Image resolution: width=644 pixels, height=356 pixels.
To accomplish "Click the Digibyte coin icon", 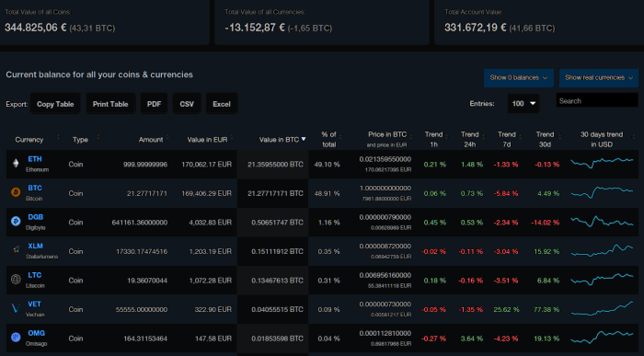I will (x=16, y=222).
